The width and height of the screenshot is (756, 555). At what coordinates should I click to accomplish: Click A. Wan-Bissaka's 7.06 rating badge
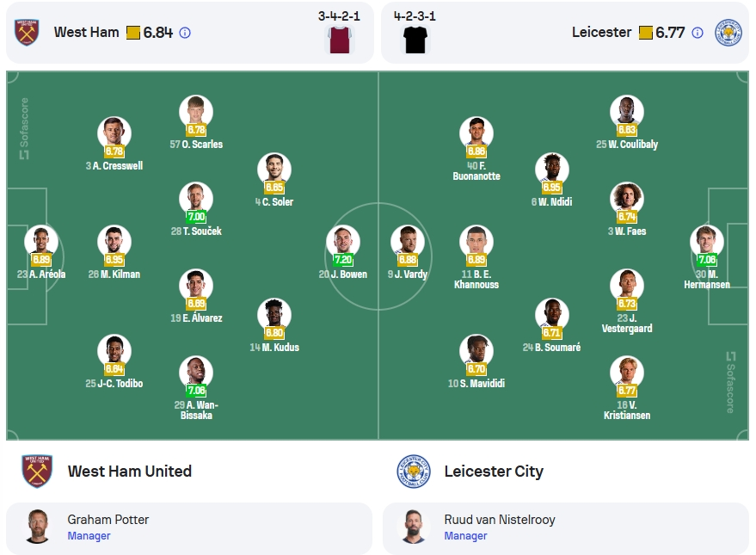coord(196,390)
